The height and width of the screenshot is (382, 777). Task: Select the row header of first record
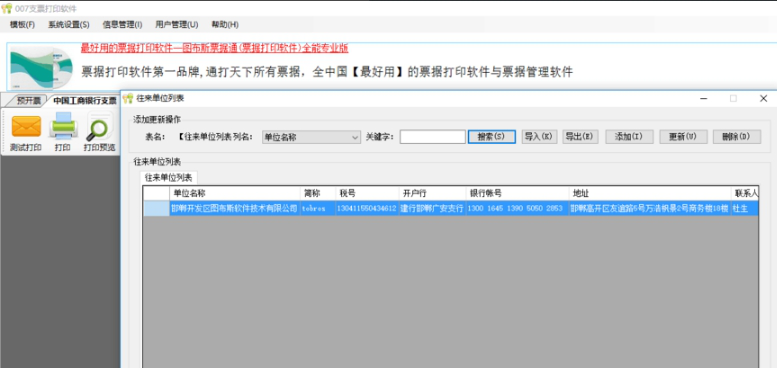(x=156, y=209)
